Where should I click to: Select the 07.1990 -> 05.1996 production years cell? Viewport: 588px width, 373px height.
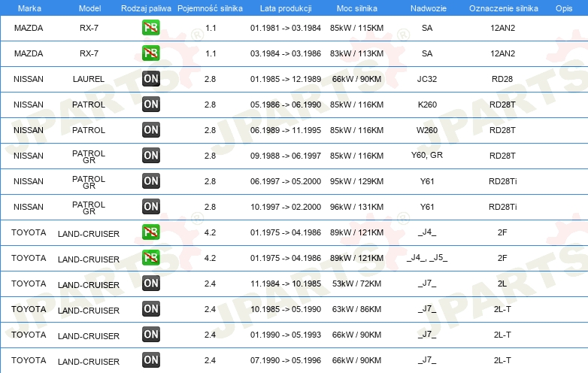tap(286, 360)
